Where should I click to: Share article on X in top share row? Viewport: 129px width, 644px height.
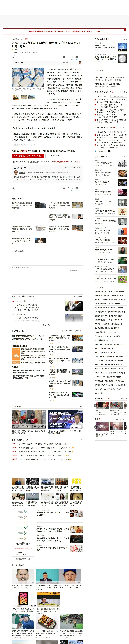[72, 57]
